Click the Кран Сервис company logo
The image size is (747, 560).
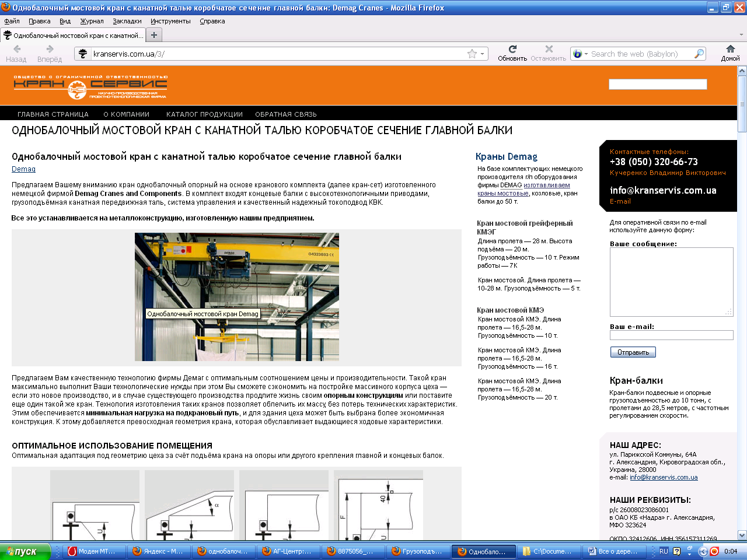click(x=90, y=87)
